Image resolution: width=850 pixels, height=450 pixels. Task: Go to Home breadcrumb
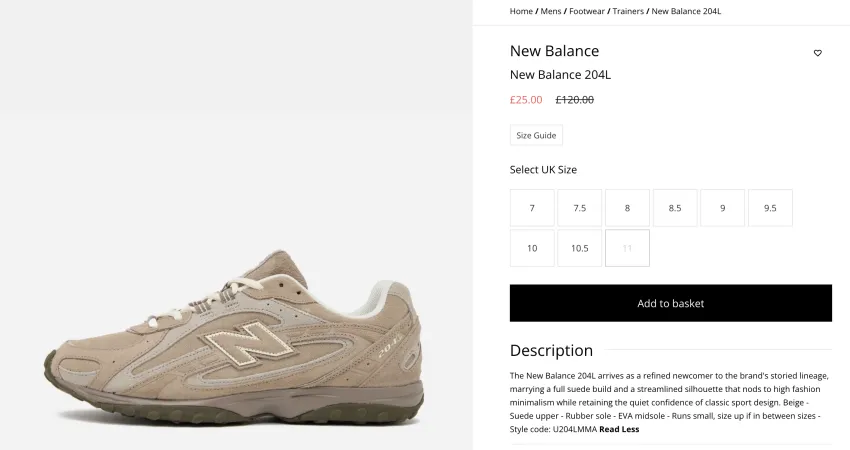point(521,11)
